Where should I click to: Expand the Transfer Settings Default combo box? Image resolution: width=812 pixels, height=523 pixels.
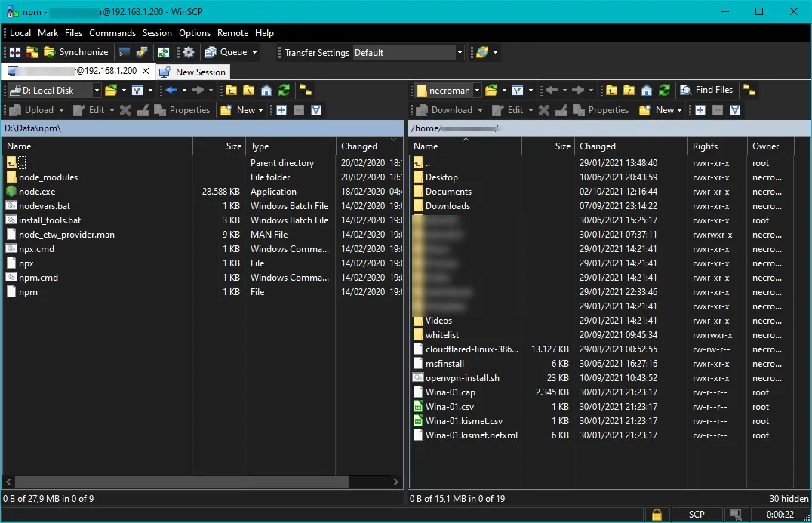pos(459,52)
